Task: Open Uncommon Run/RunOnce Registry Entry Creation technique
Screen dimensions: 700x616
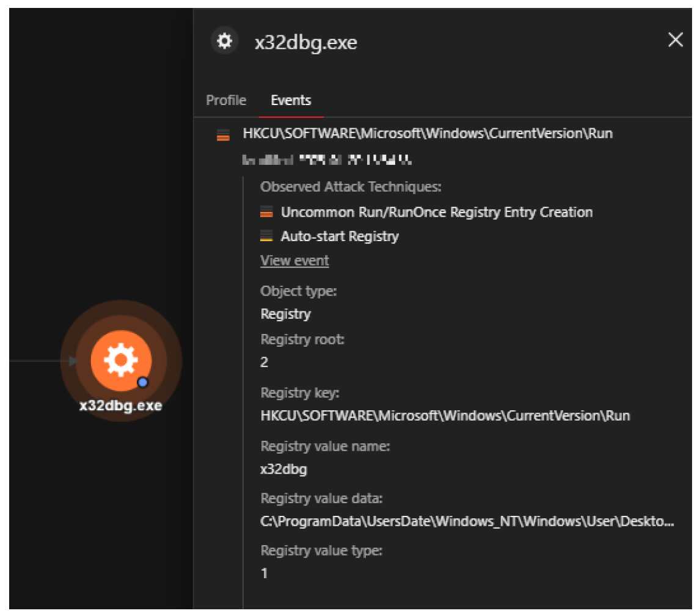Action: pyautogui.click(x=436, y=212)
